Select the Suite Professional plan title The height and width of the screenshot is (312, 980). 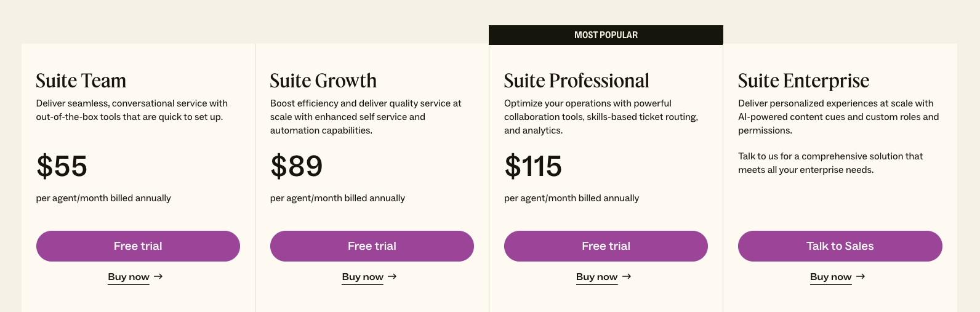coord(576,81)
